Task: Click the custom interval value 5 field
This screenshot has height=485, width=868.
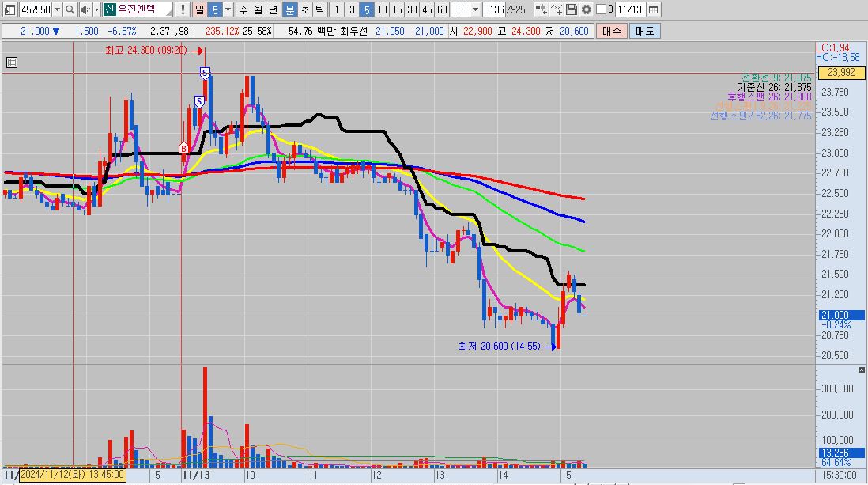Action: 460,9
